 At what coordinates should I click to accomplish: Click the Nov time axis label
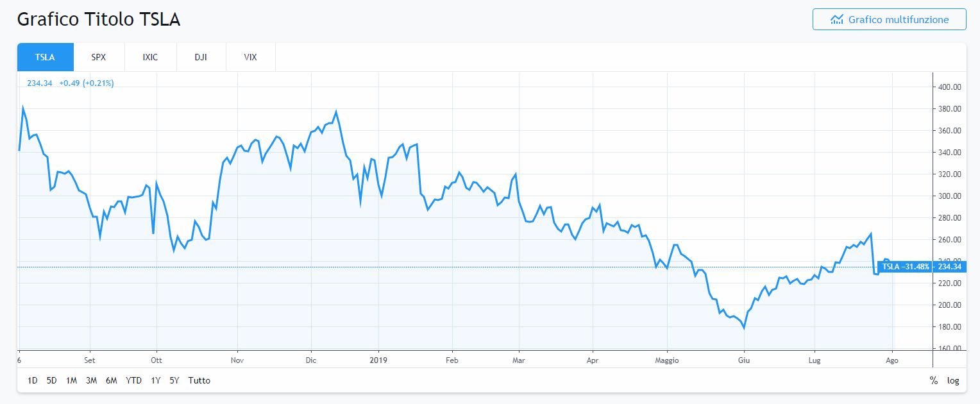238,360
